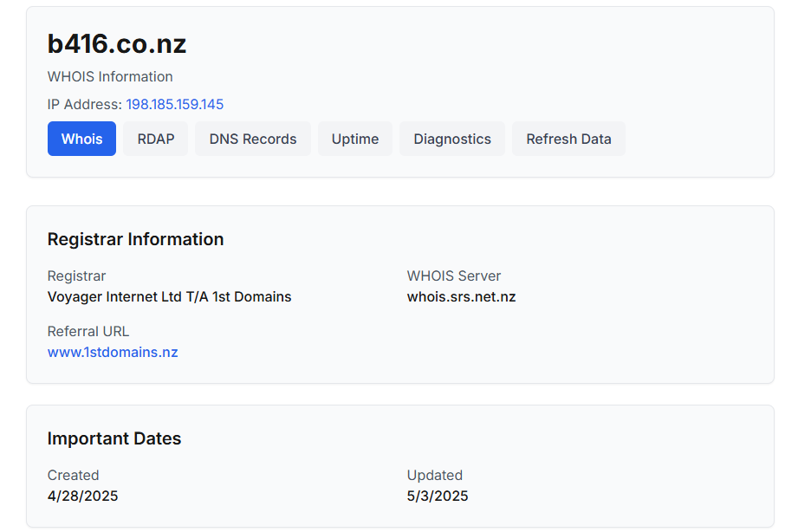Click the Created date 4/28/2025
Viewport: 785px width, 532px height.
[x=82, y=496]
